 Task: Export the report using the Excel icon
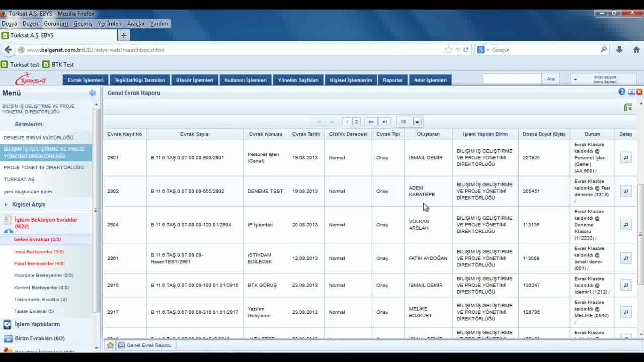(627, 107)
